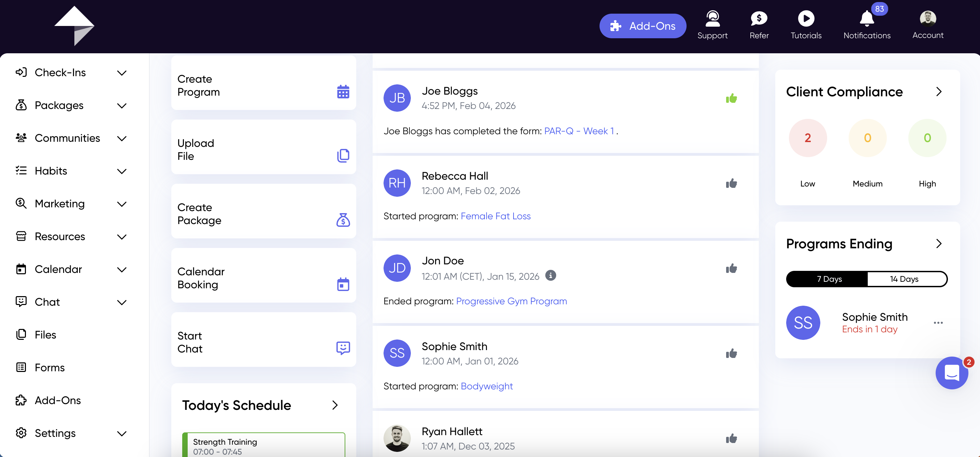980x457 pixels.
Task: Click the Support headset icon
Action: point(712,18)
